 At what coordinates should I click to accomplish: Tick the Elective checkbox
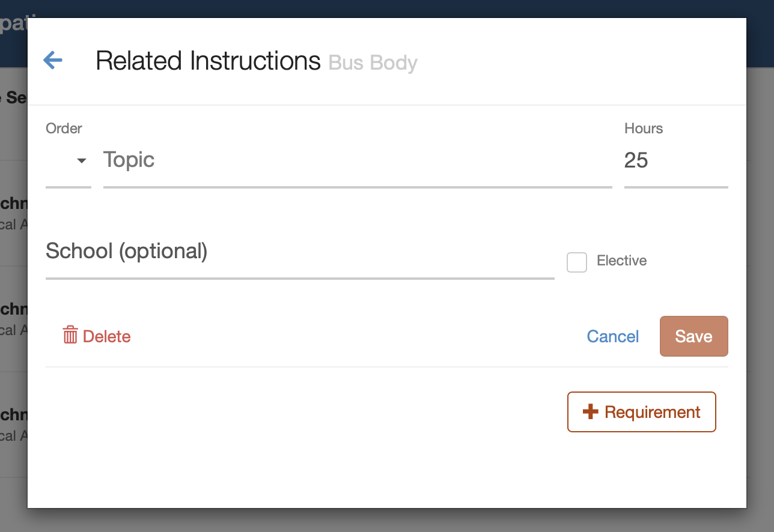[x=577, y=262]
